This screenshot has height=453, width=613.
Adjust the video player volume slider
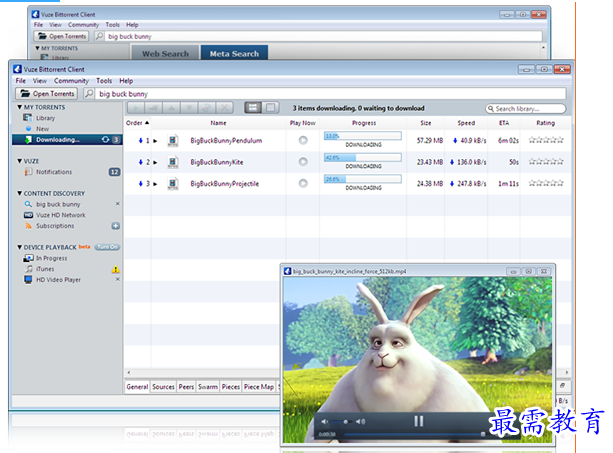341,422
